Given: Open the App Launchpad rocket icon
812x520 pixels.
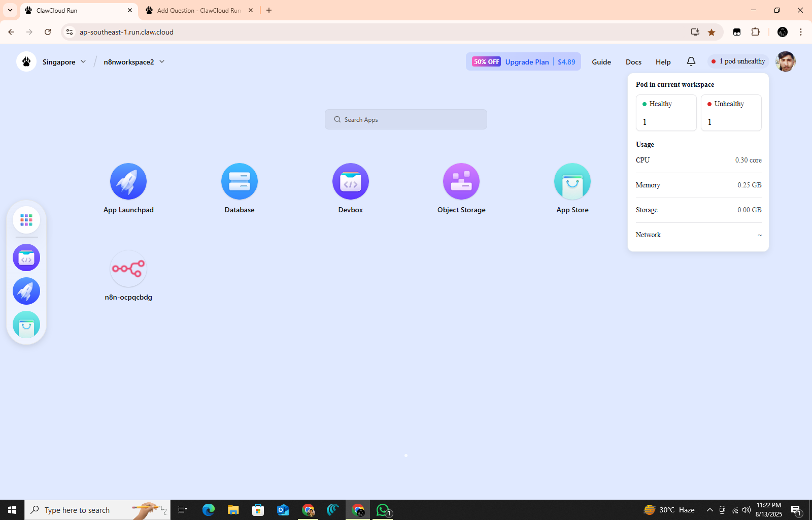Looking at the screenshot, I should tap(128, 181).
